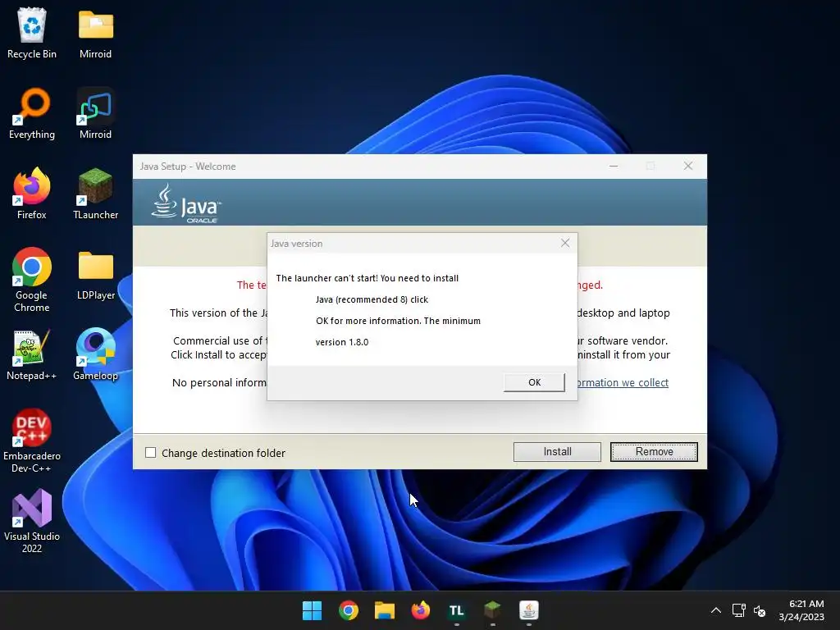Select the Firefox desktop shortcut
Screen dimensions: 840x630
click(32, 194)
